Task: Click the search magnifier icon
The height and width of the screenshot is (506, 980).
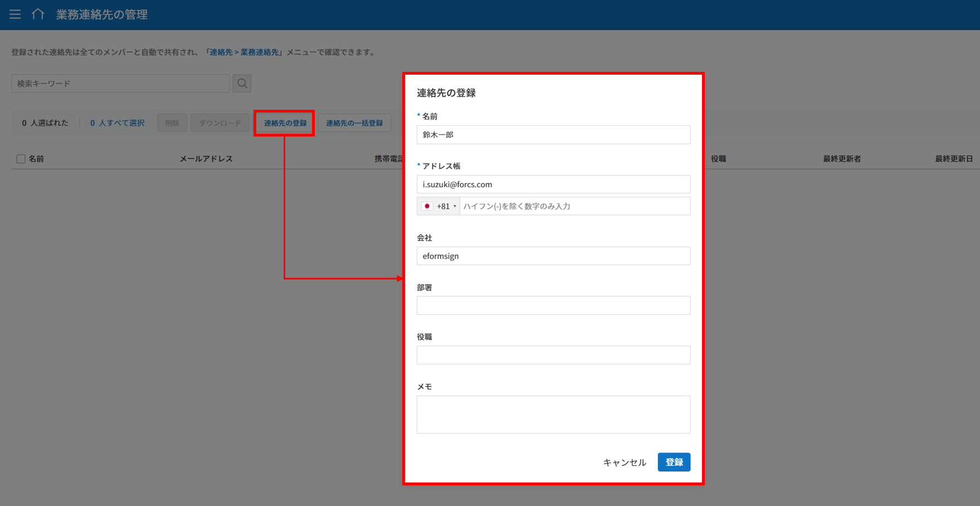Action: (x=242, y=84)
